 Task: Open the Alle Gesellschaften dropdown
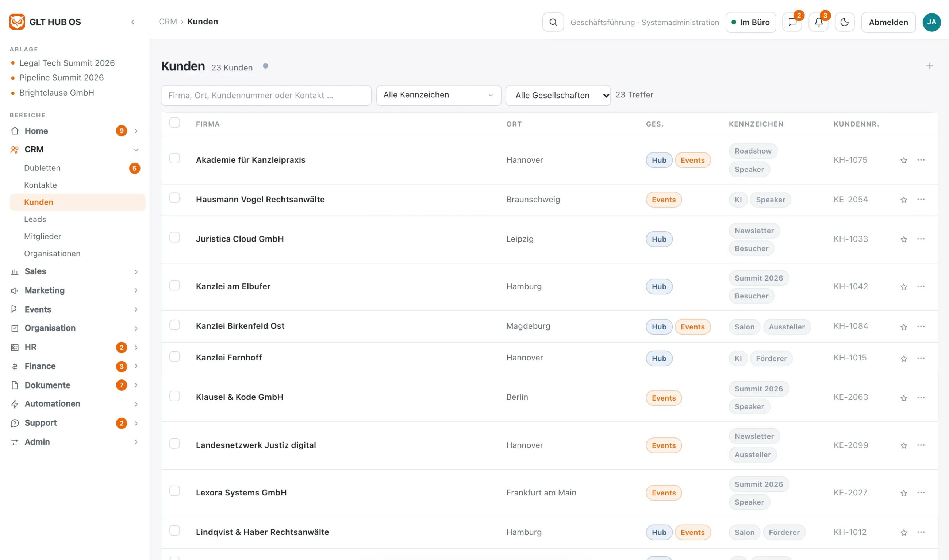[x=558, y=95]
